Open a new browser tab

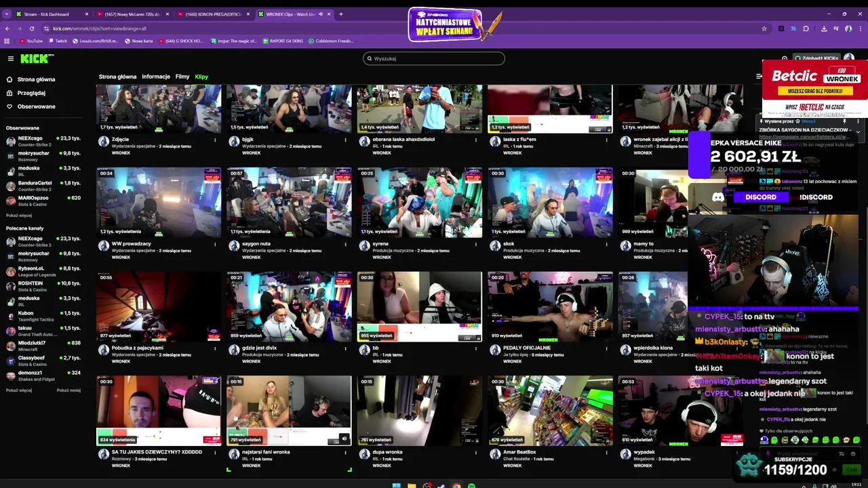341,14
